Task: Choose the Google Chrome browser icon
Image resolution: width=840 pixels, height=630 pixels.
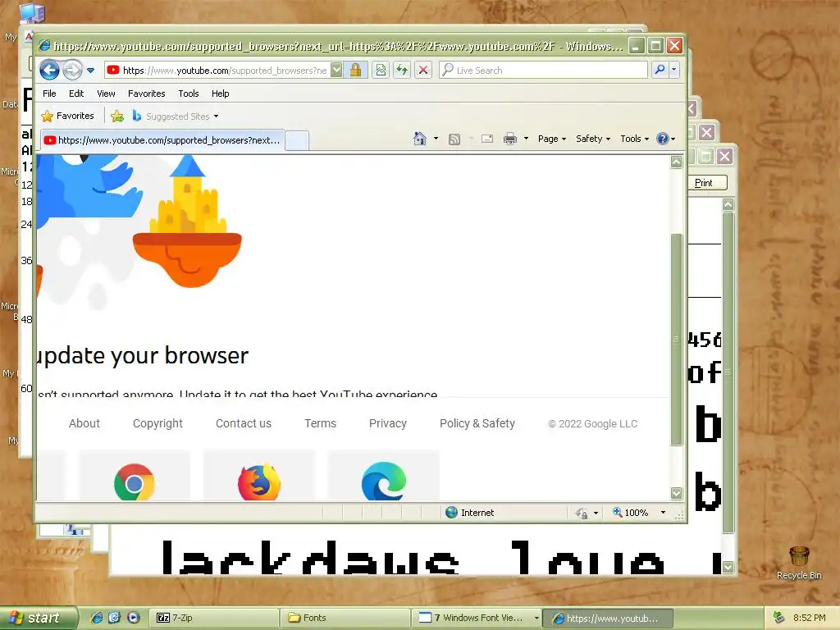Action: [x=135, y=482]
